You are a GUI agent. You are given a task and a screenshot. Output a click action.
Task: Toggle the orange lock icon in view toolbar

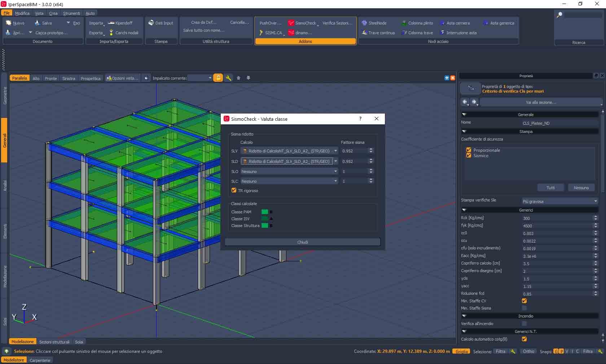[x=218, y=78]
